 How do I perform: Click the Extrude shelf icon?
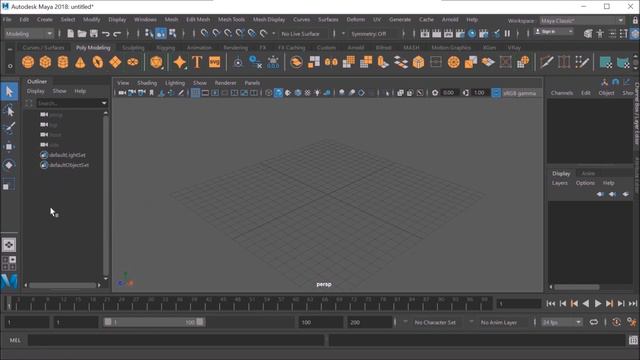pos(383,62)
